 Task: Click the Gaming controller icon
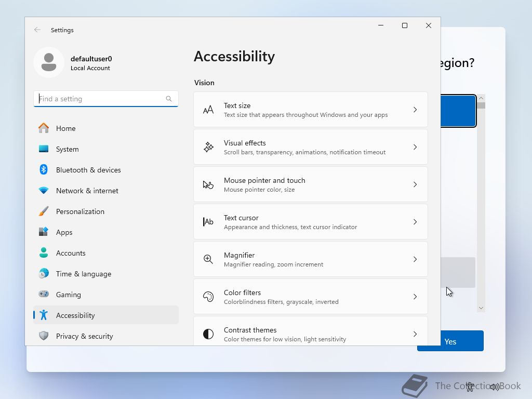[x=44, y=294]
